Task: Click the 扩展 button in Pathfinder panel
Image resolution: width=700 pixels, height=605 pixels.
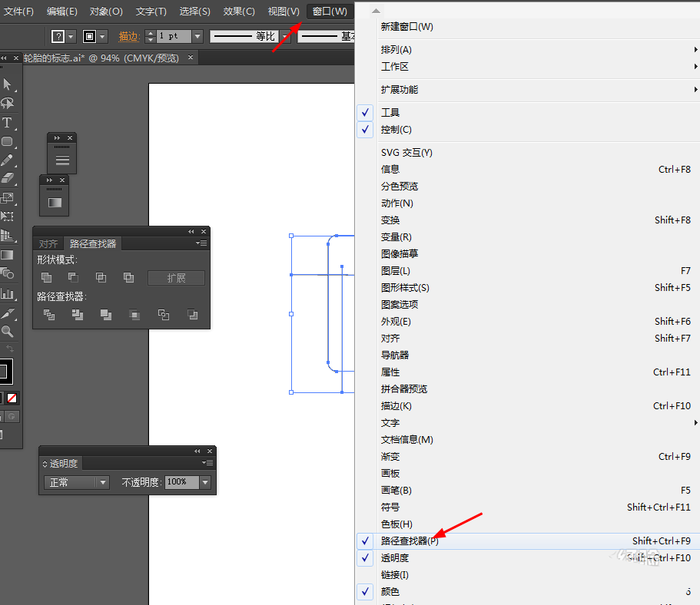Action: (176, 278)
